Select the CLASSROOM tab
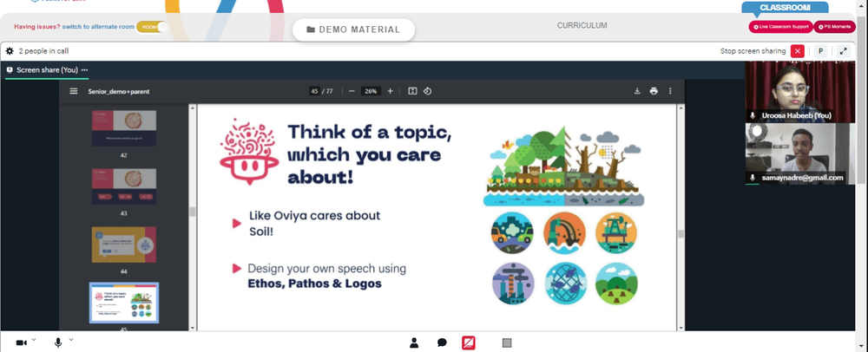Image resolution: width=868 pixels, height=352 pixels. click(x=785, y=8)
